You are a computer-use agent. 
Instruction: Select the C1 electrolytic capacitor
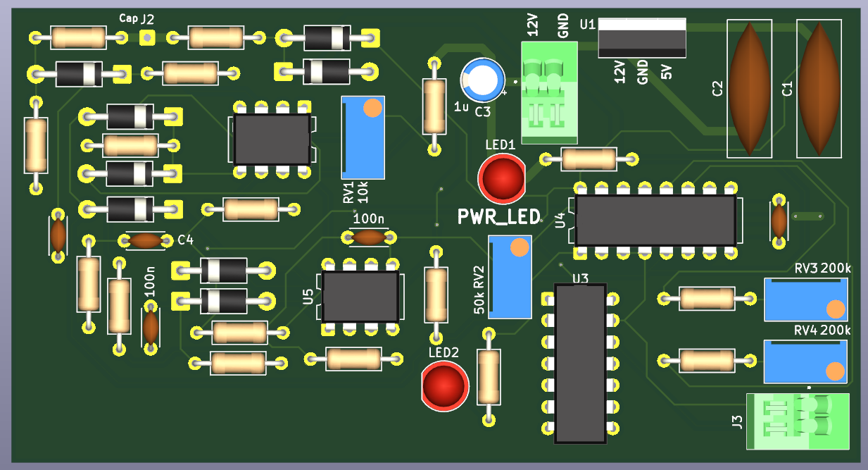(819, 88)
